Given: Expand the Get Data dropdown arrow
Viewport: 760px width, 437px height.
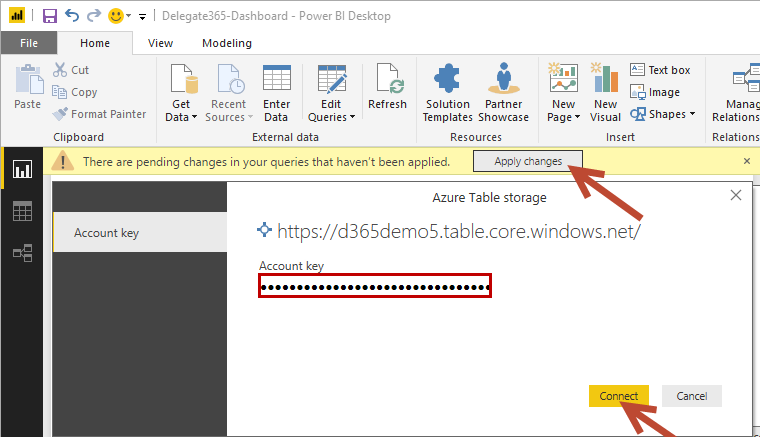Looking at the screenshot, I should [x=194, y=117].
